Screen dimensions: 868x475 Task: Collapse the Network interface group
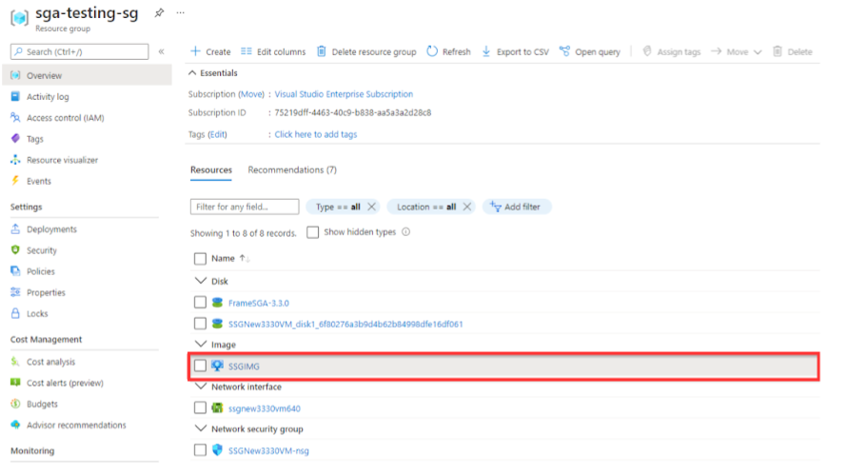click(x=200, y=387)
